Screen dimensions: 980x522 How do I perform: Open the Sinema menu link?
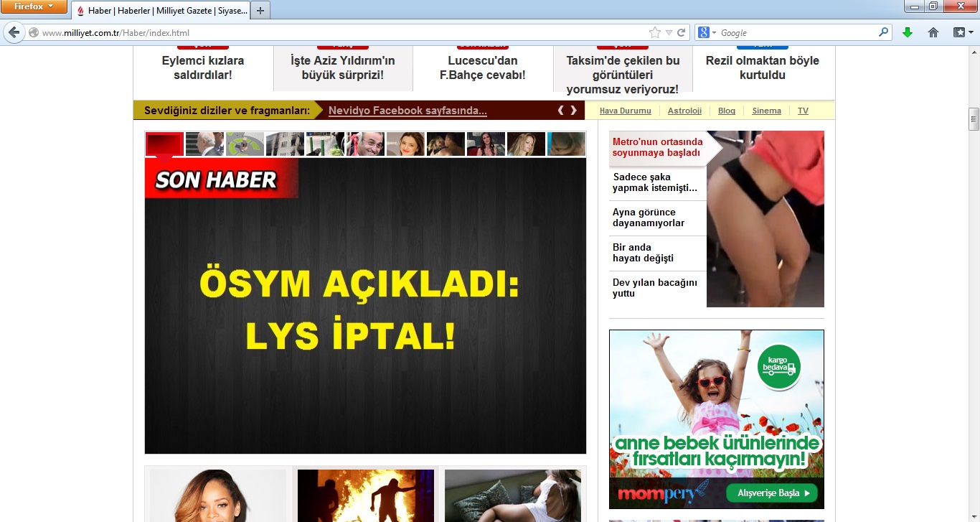pos(766,111)
